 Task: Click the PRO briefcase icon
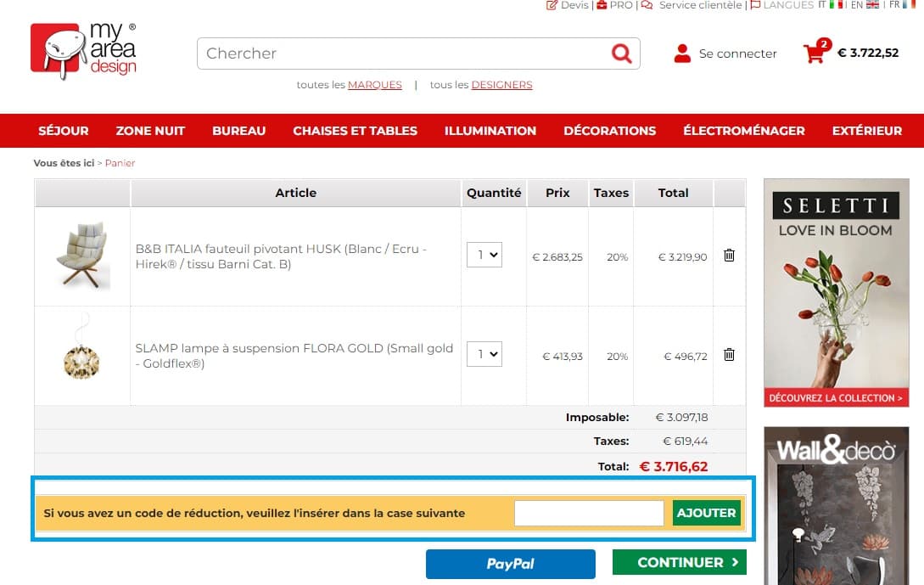coord(601,5)
